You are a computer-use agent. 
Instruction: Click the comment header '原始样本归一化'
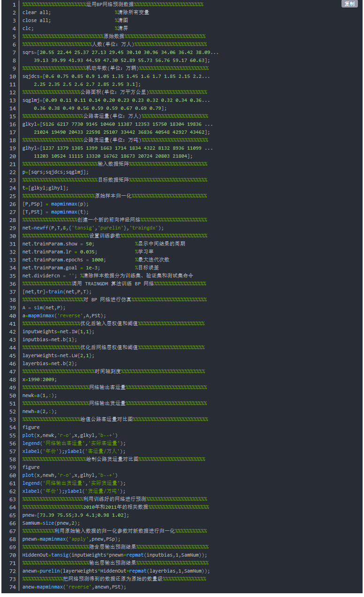(x=114, y=196)
